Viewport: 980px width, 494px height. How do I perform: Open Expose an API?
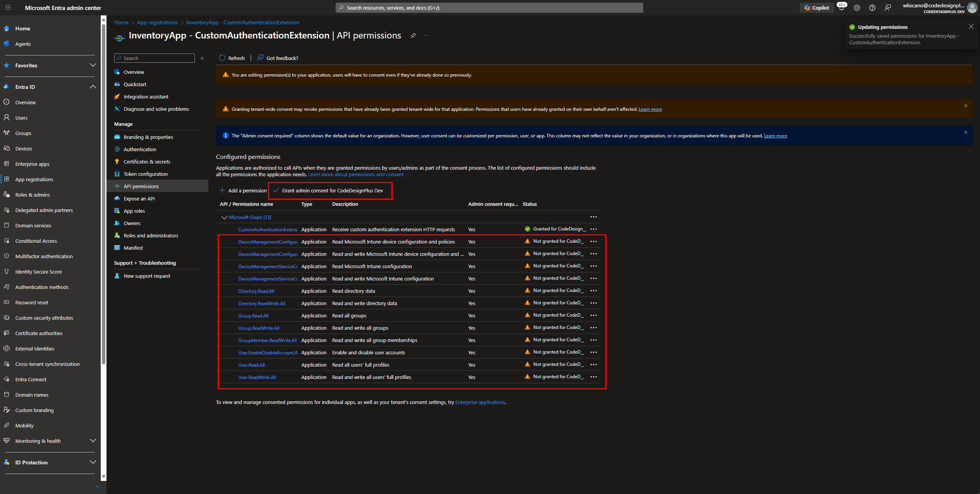(139, 199)
